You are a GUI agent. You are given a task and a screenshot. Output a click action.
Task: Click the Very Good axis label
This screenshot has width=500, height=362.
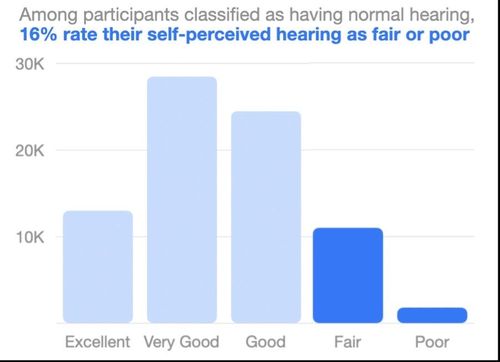click(x=182, y=342)
